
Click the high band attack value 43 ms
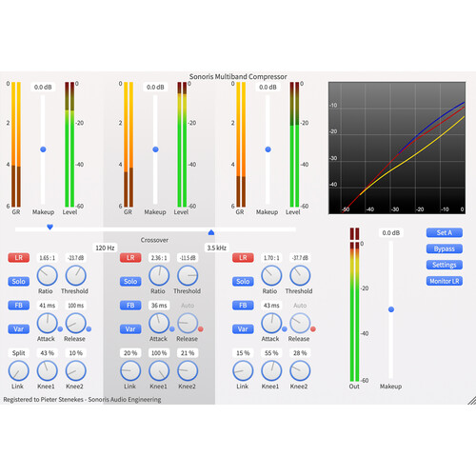click(271, 306)
